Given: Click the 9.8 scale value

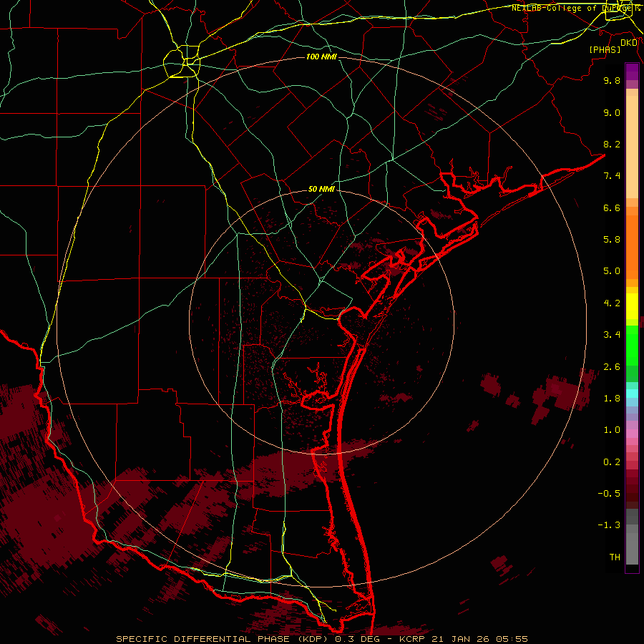Looking at the screenshot, I should [x=612, y=80].
